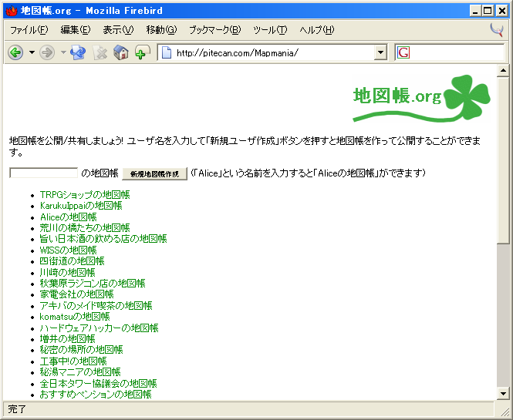Minimize the Mozilla Firebird window
Image resolution: width=513 pixels, height=420 pixels.
pos(475,11)
